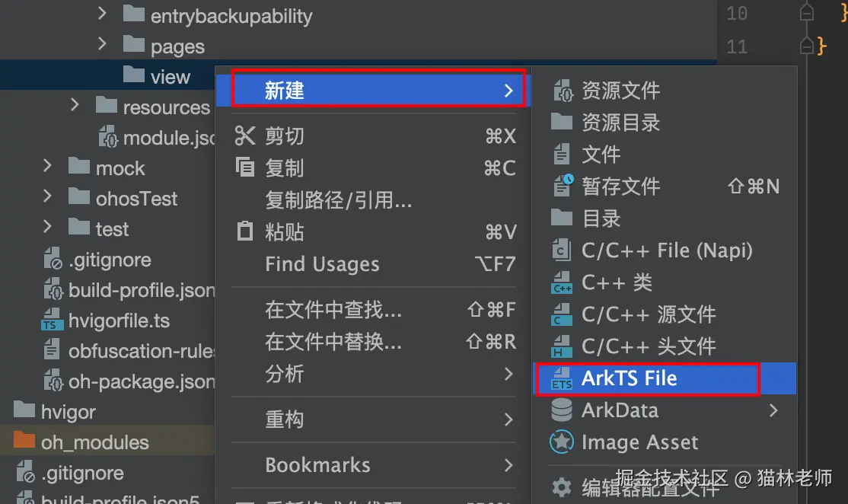This screenshot has height=504, width=848.
Task: Click the 目录 folder icon
Action: (561, 218)
